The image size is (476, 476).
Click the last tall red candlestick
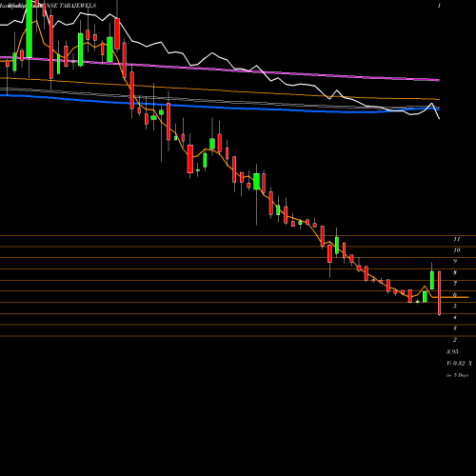click(x=439, y=293)
